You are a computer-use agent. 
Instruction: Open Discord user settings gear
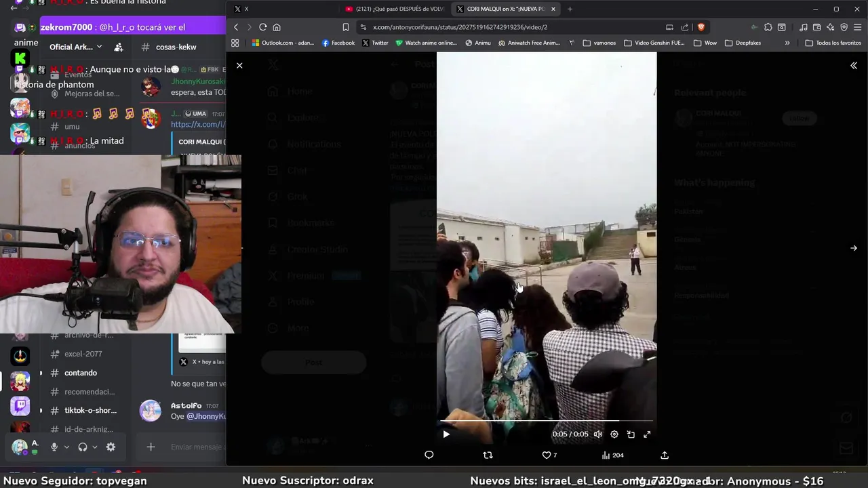pyautogui.click(x=111, y=447)
